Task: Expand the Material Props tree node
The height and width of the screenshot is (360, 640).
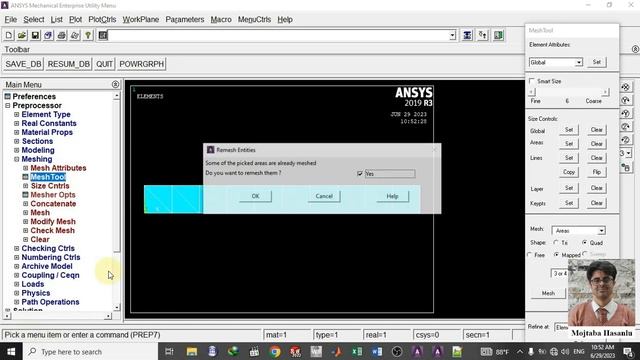Action: tap(17, 132)
